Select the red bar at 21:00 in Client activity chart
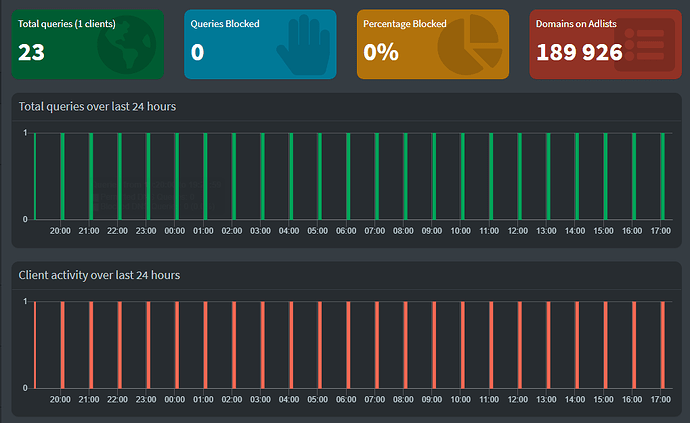 click(91, 345)
